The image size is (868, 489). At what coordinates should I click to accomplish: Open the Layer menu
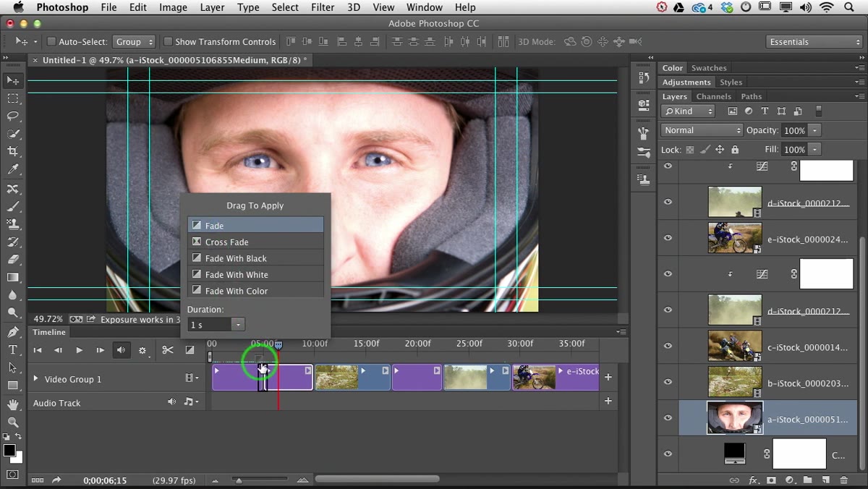(212, 7)
